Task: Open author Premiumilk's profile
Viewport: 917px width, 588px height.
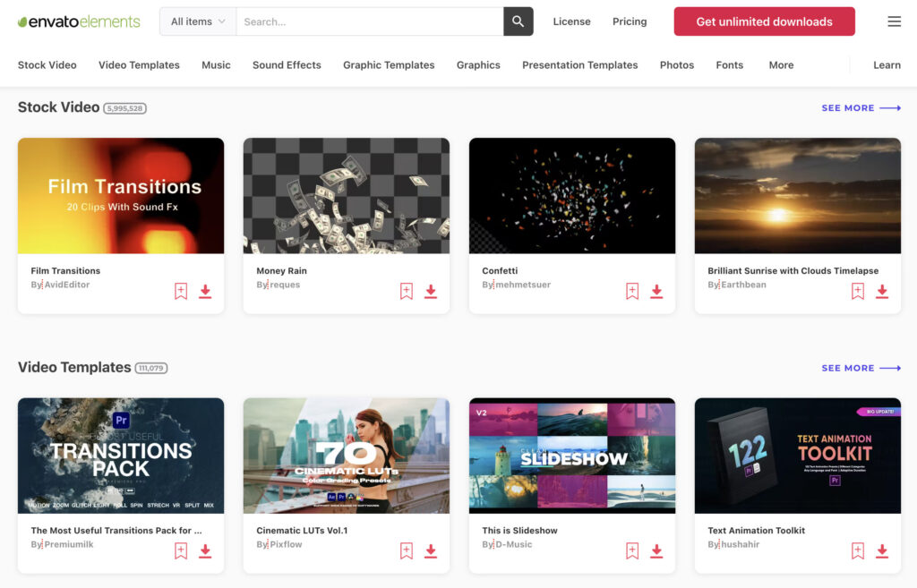Action: tap(69, 544)
